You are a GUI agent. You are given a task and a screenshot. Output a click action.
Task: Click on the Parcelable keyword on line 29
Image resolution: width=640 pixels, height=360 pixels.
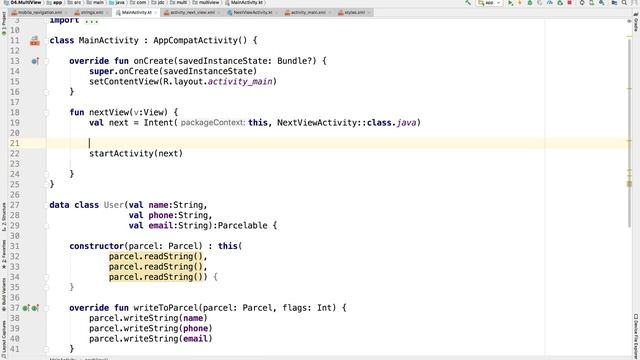click(242, 225)
